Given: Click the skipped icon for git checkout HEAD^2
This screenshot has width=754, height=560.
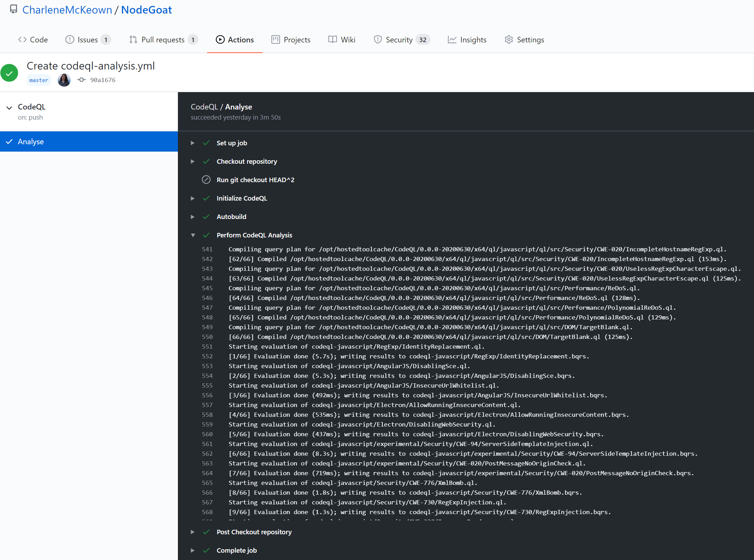Looking at the screenshot, I should 206,180.
